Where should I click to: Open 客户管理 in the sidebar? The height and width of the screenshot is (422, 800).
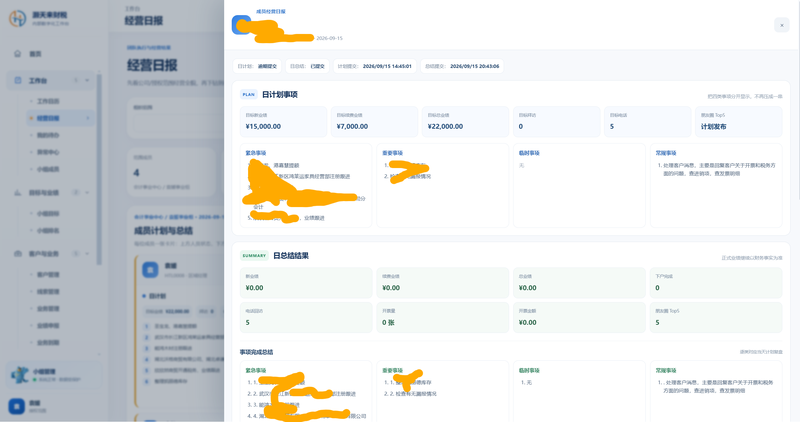click(x=48, y=275)
